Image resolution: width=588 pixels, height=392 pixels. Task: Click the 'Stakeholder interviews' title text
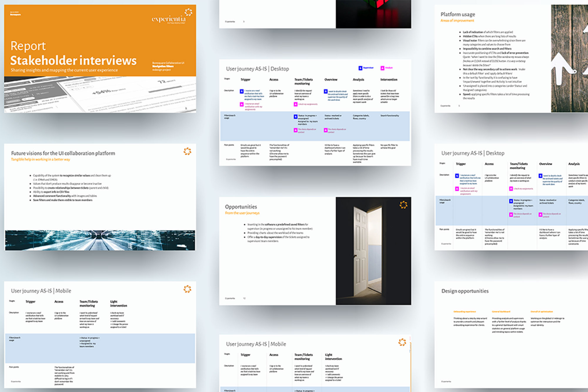[73, 61]
